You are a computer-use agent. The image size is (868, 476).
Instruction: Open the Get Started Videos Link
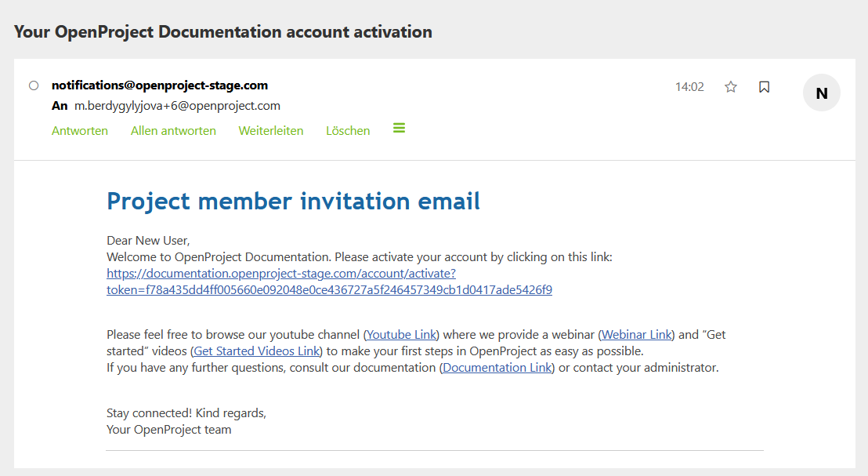[x=256, y=351]
